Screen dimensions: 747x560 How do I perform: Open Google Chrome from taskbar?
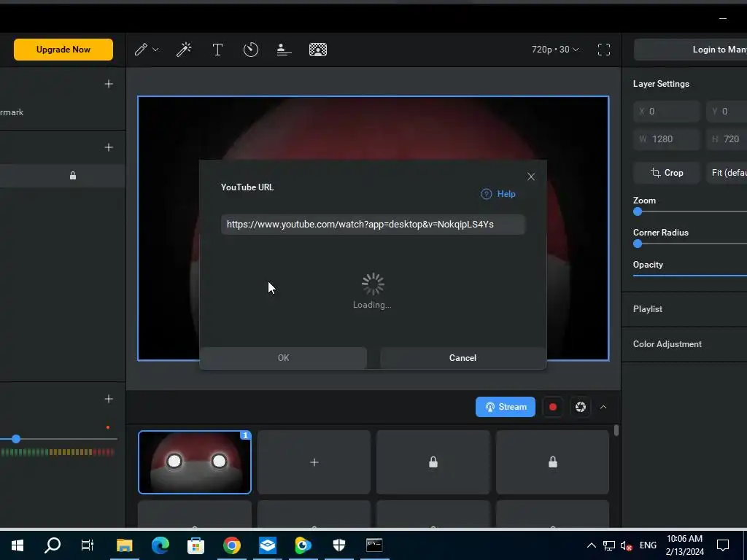coord(231,545)
